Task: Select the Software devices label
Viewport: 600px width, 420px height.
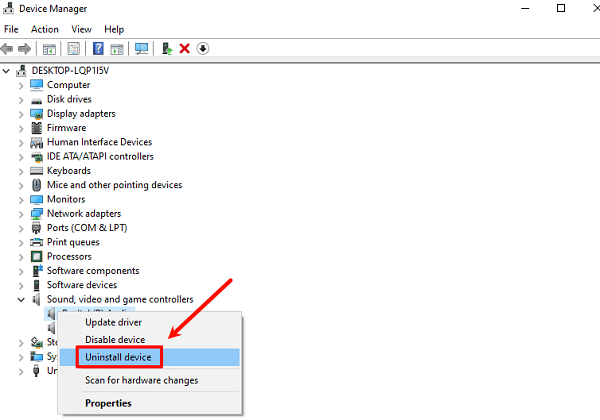Action: pos(82,285)
